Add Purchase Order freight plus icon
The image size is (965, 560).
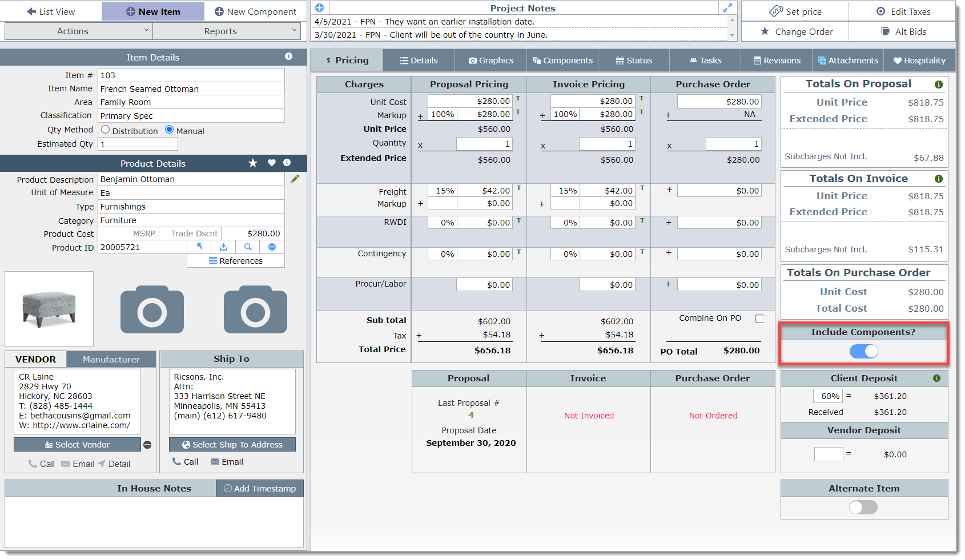[669, 190]
